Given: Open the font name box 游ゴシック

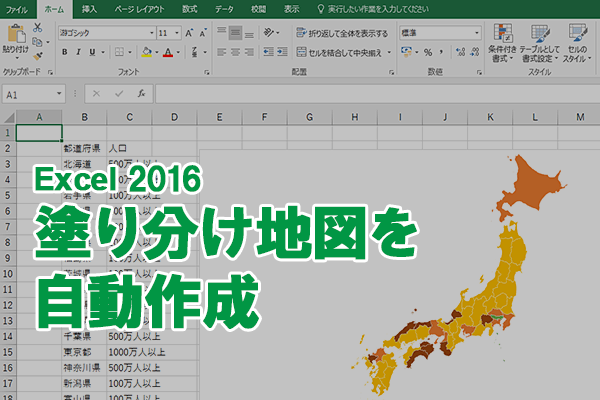Looking at the screenshot, I should coord(106,33).
